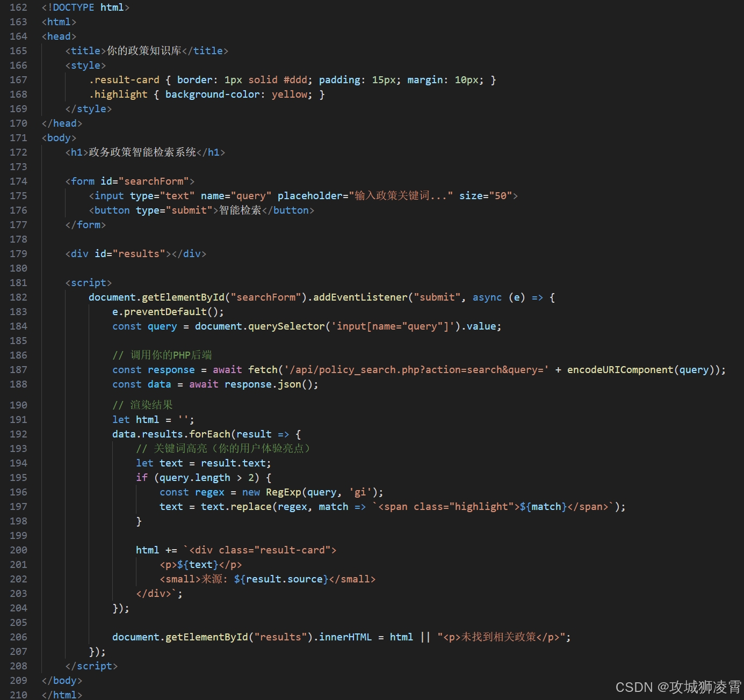
Task: Click line number 187 in gutter
Action: coord(18,370)
